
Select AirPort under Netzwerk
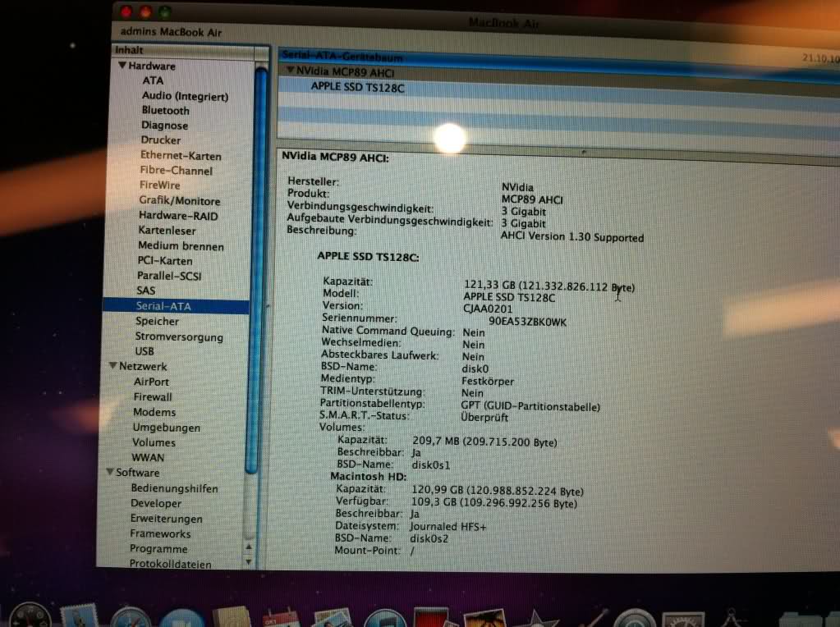[152, 382]
